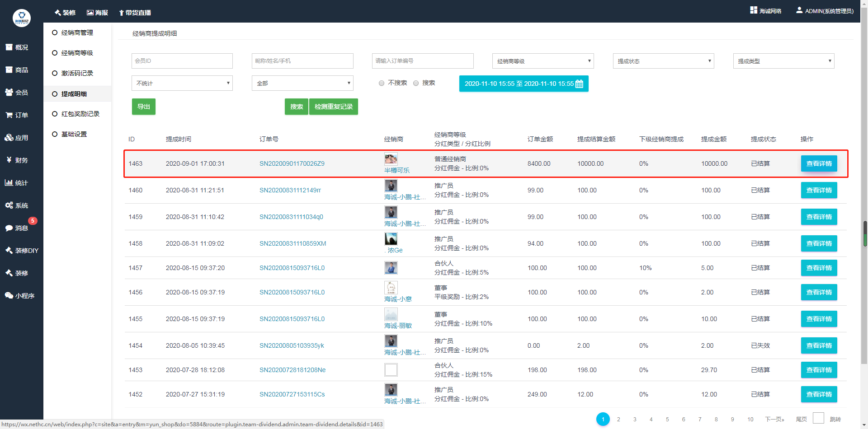Open the 概况 overview sidebar icon

pyautogui.click(x=9, y=47)
